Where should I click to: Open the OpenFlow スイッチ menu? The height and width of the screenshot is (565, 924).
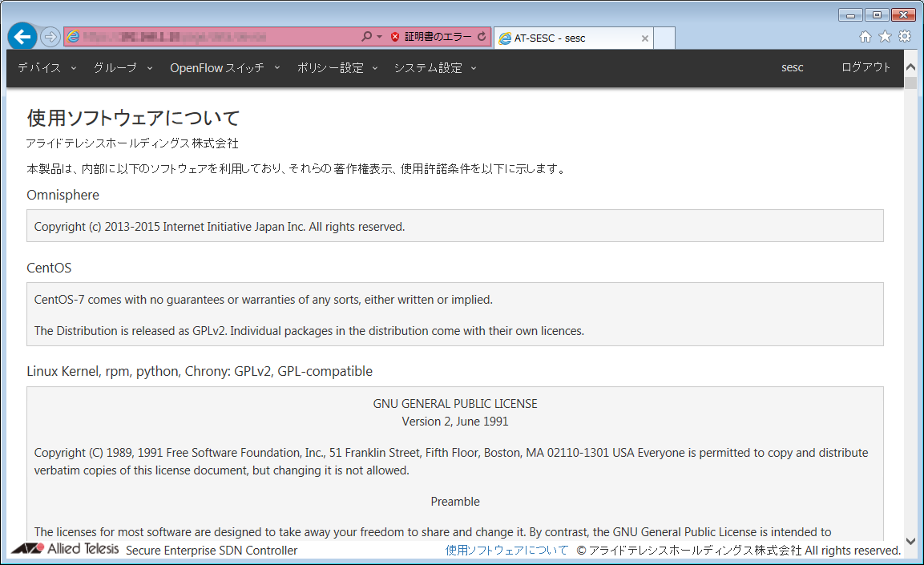coord(217,68)
